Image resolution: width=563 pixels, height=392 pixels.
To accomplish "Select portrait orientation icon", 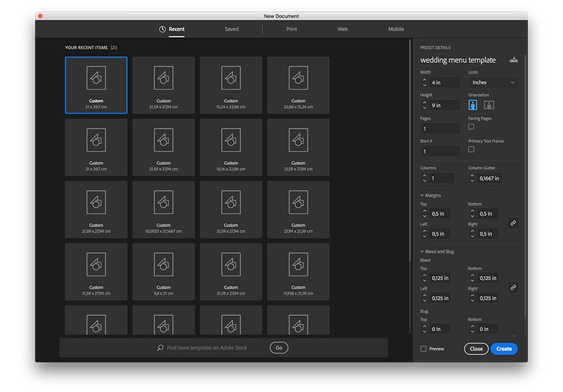I will pos(473,105).
